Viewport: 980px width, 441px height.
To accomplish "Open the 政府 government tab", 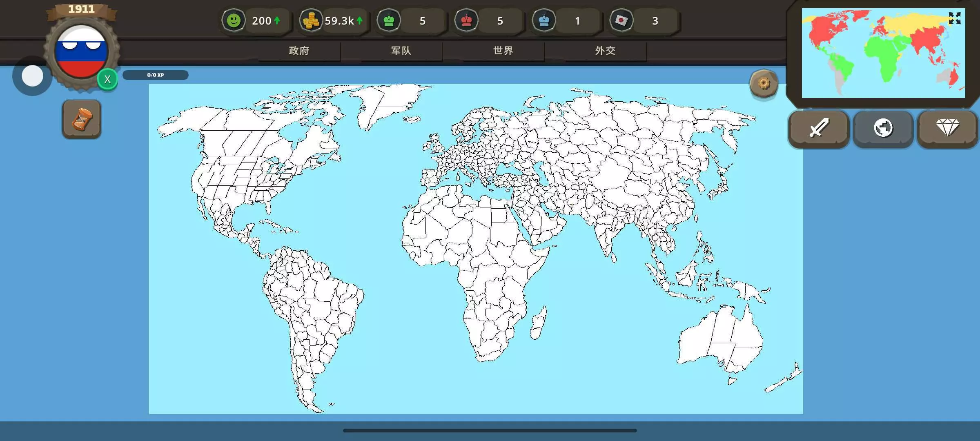I will point(299,51).
